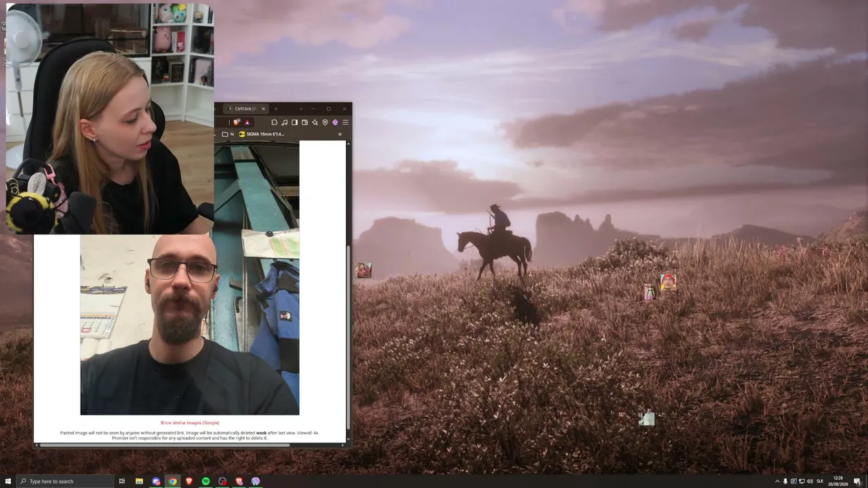Viewport: 868px width, 488px height.
Task: Open Brave browser from the taskbar
Action: pyautogui.click(x=189, y=481)
